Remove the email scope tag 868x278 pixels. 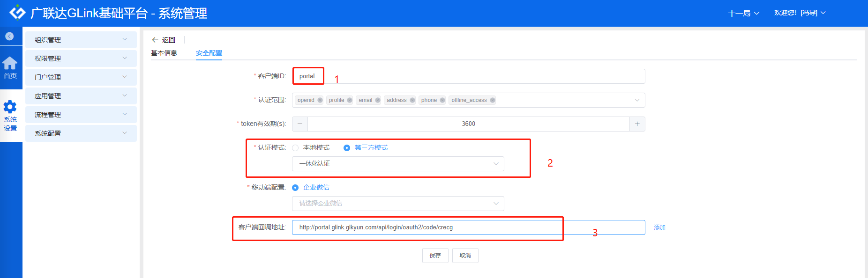(x=378, y=100)
